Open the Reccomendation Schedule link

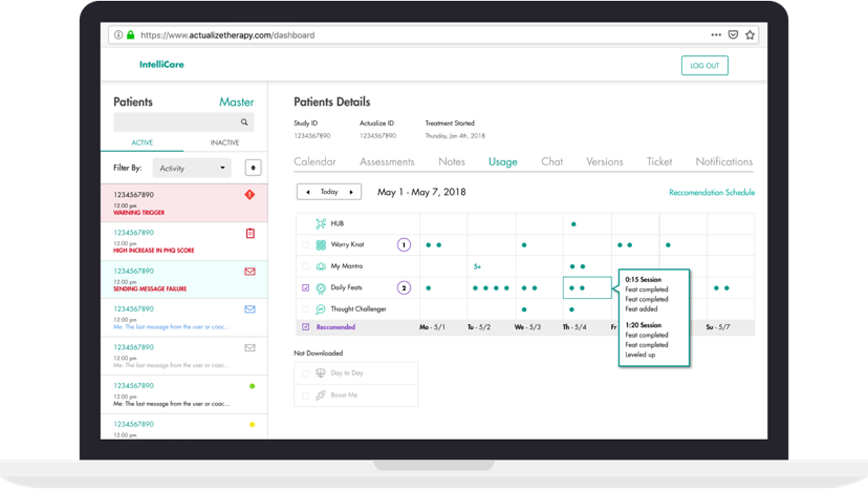712,193
